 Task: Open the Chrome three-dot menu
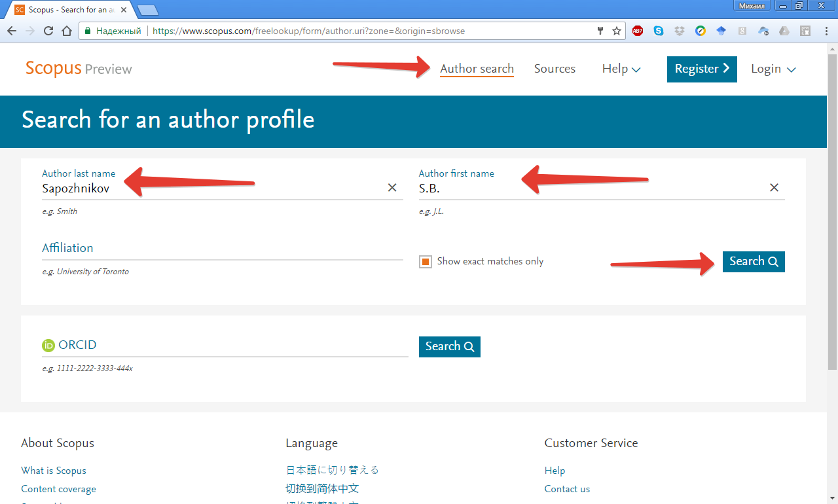pos(826,31)
